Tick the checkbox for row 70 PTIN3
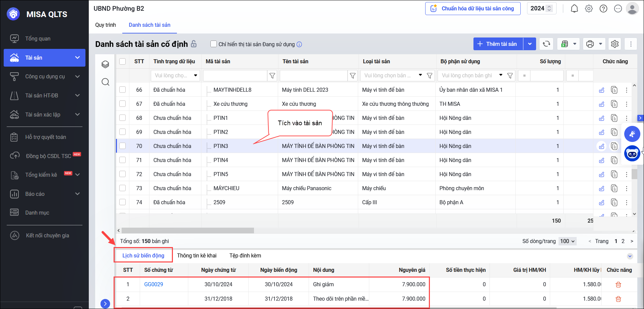 click(123, 146)
